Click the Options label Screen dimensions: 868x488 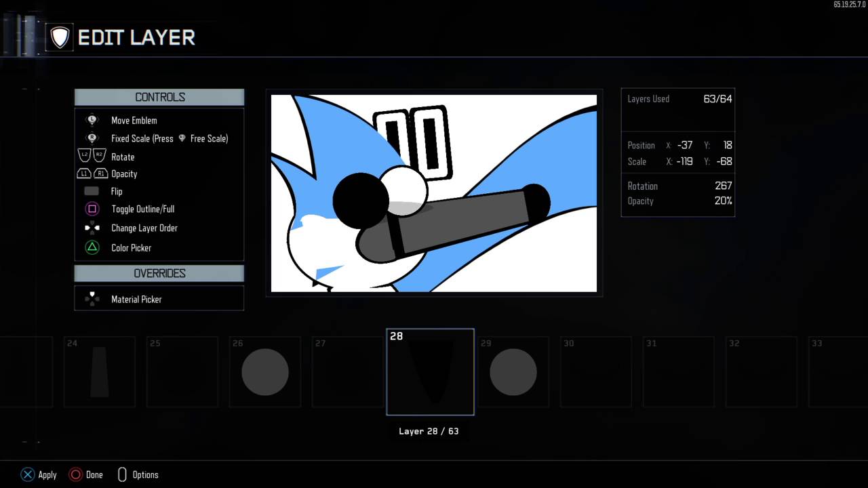(x=145, y=474)
